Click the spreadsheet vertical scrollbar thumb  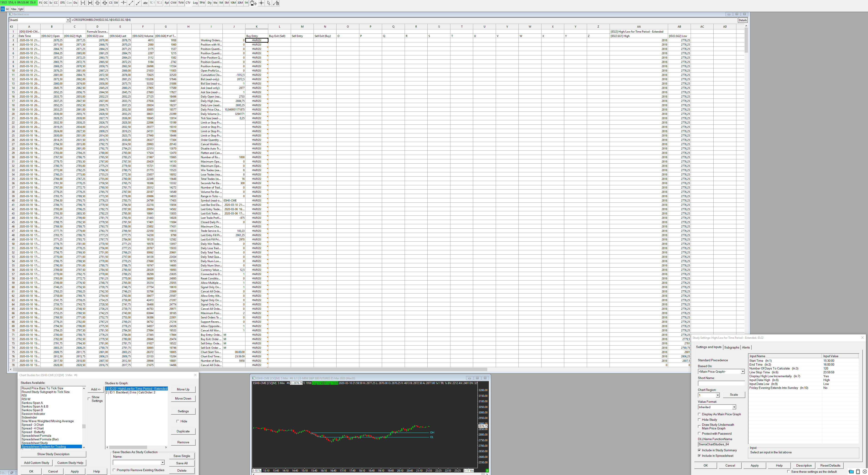pos(746,40)
